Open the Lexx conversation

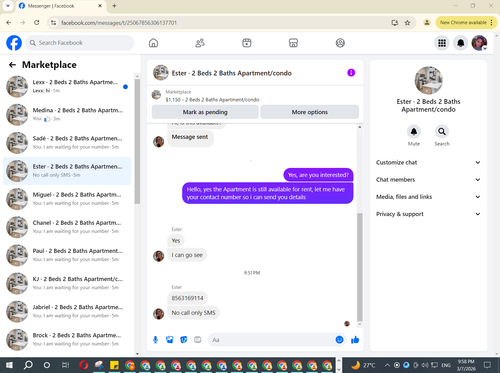click(x=67, y=86)
